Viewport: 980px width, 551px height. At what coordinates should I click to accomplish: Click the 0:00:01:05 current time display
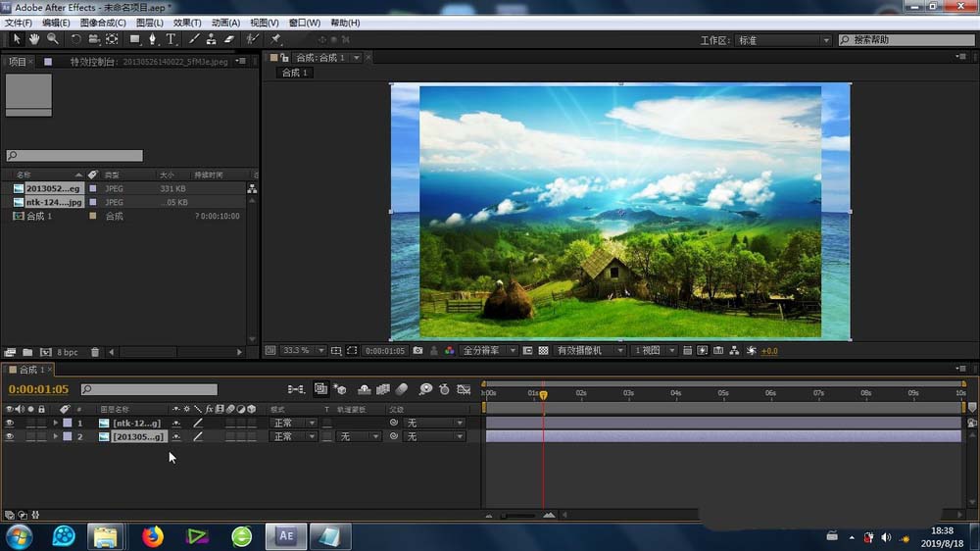point(39,389)
